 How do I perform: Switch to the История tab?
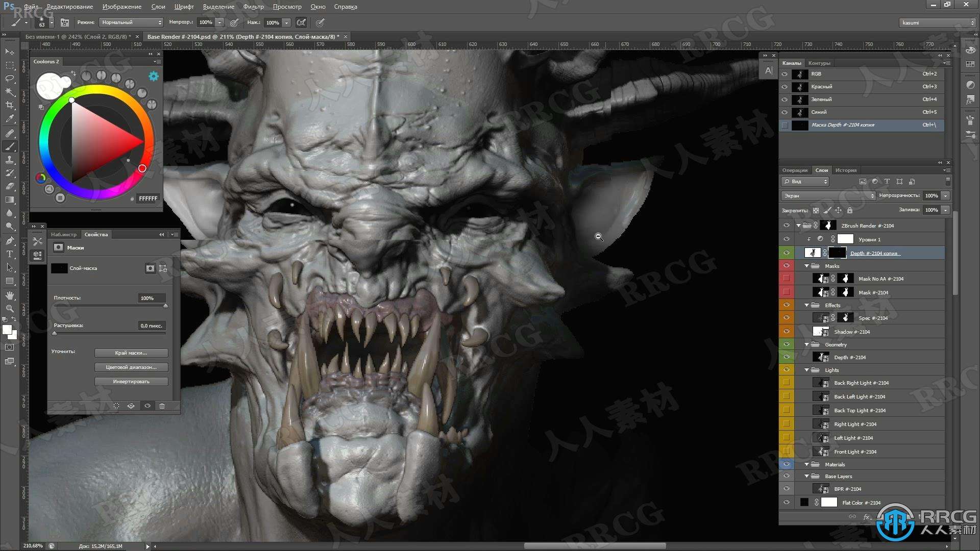click(846, 170)
